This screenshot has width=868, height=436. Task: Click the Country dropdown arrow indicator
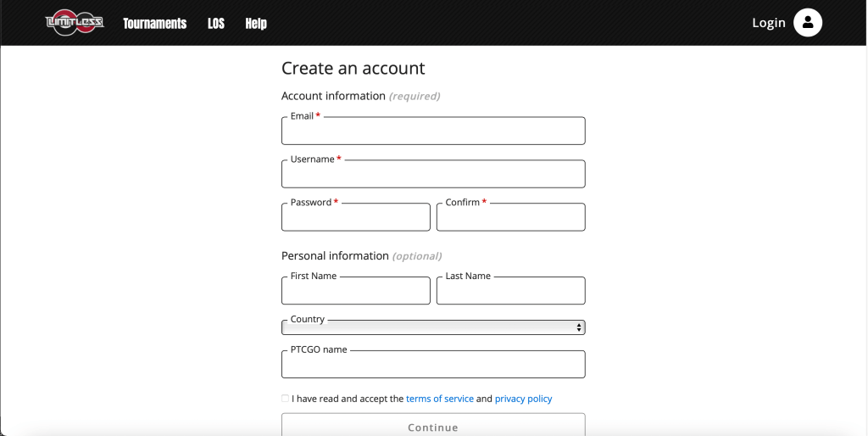coord(579,328)
